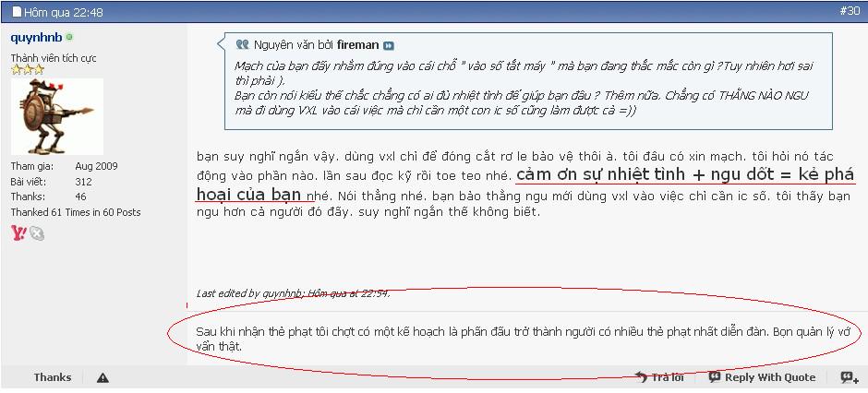Click Reply With Quote button
Viewport: 868px width, 393px height.
pos(762,377)
